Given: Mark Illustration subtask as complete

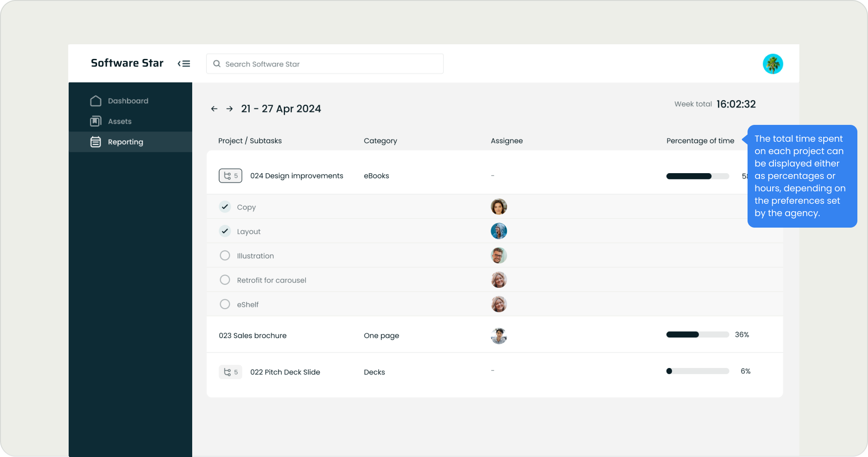Looking at the screenshot, I should [225, 256].
